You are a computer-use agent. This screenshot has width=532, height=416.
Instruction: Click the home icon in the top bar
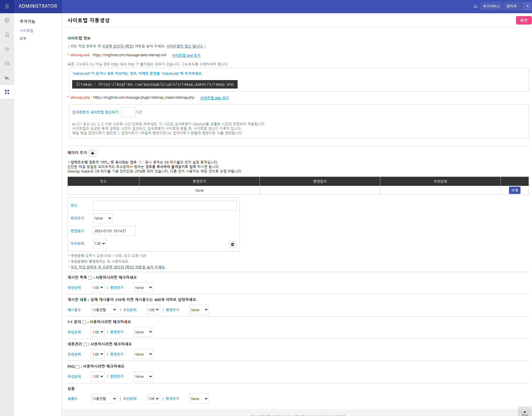[475, 6]
